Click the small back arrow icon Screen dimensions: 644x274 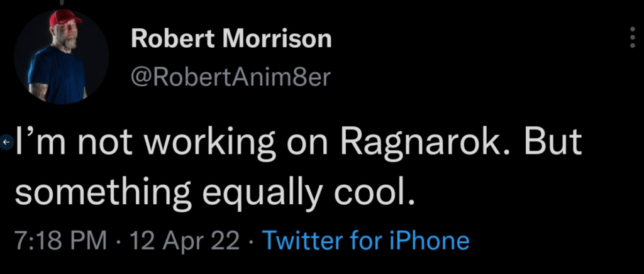pos(6,142)
